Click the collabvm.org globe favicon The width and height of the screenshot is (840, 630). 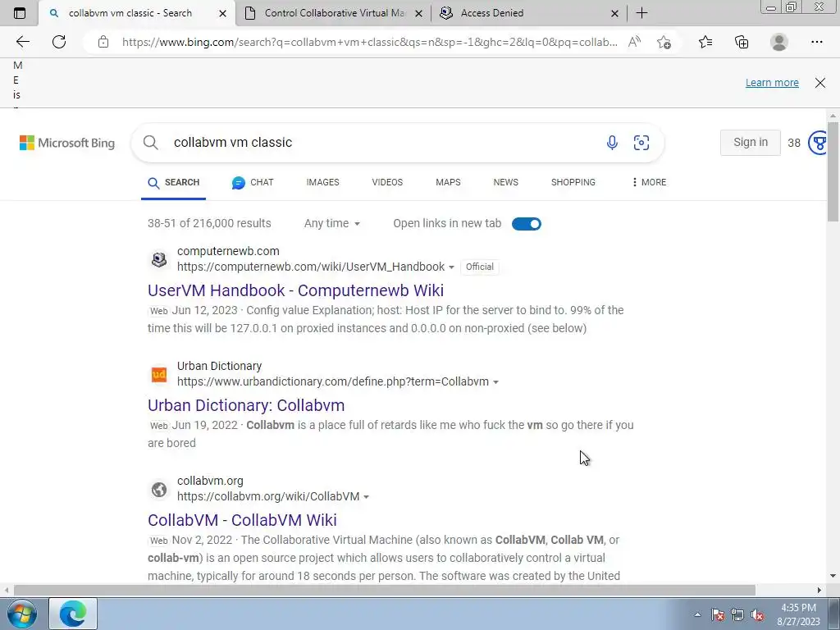(x=159, y=489)
